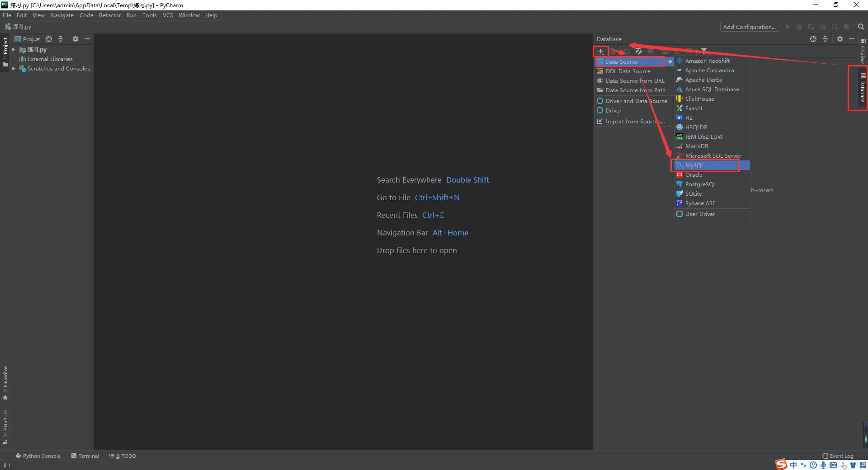This screenshot has height=470, width=868.
Task: Open the Terminal tool window
Action: tap(85, 456)
